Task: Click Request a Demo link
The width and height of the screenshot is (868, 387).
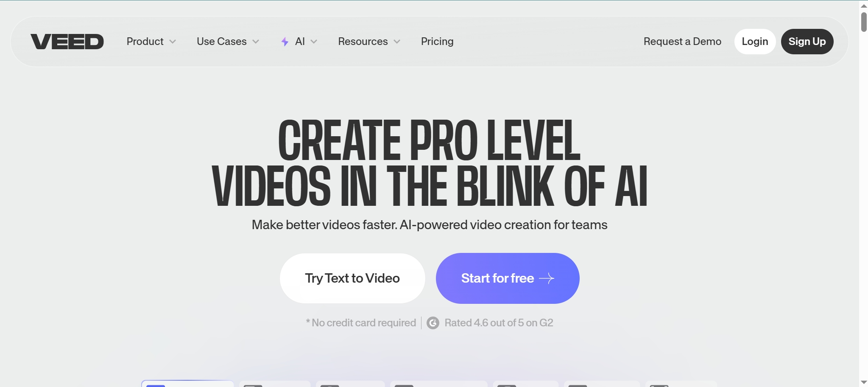Action: click(682, 42)
